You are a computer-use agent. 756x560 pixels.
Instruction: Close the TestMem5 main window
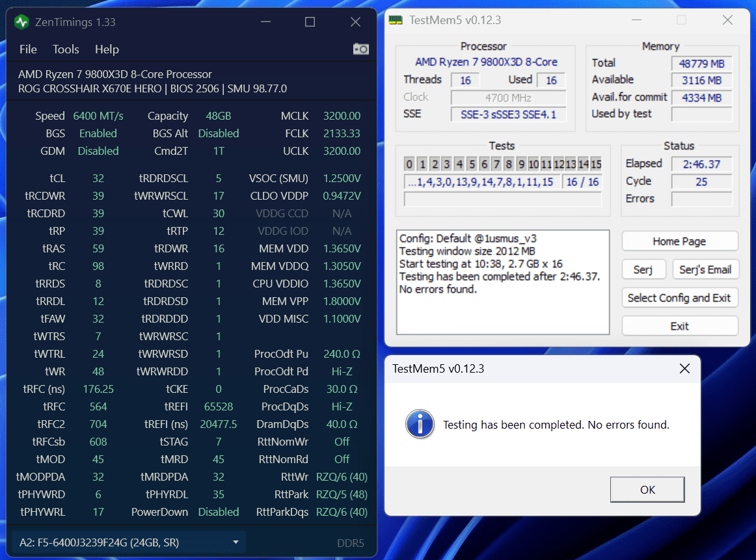(727, 20)
